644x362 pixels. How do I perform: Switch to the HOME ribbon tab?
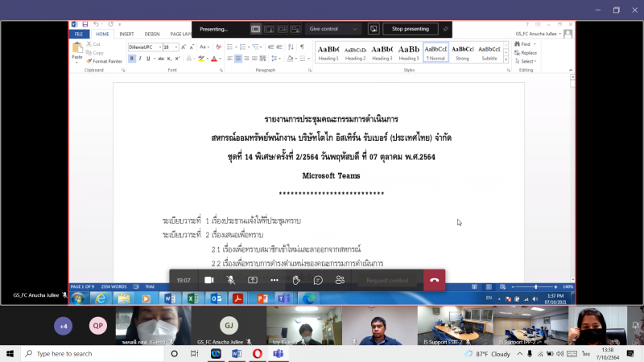click(102, 34)
